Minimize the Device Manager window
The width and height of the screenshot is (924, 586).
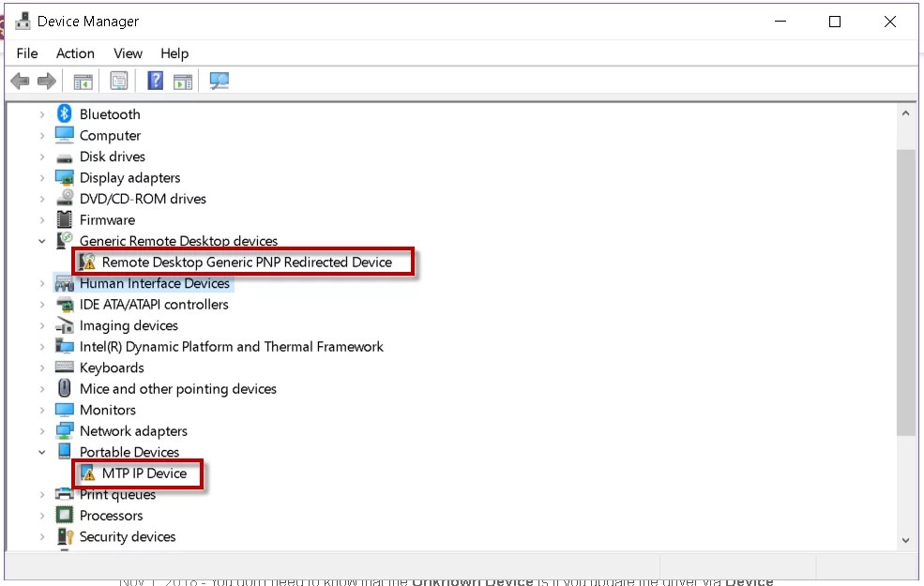point(780,22)
